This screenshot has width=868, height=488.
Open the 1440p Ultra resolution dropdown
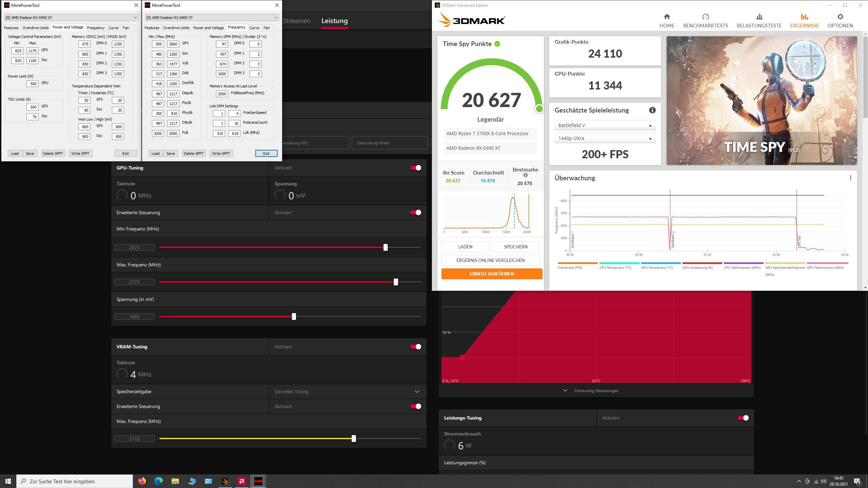[605, 138]
